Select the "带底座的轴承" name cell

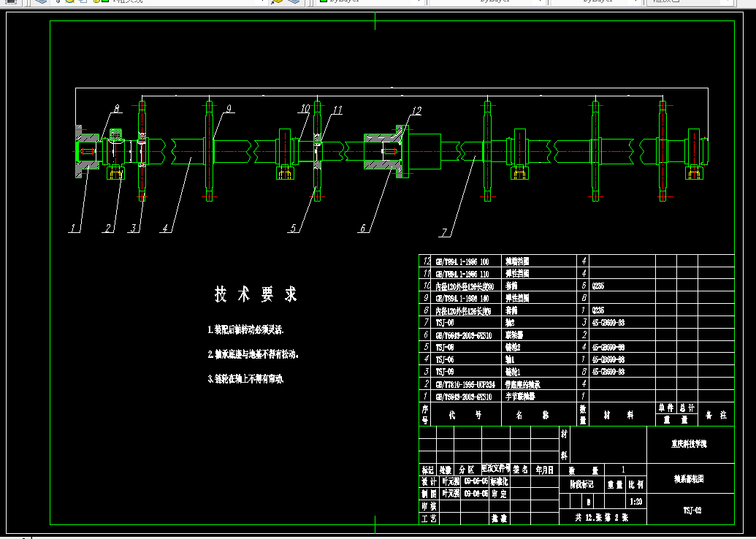pyautogui.click(x=523, y=385)
